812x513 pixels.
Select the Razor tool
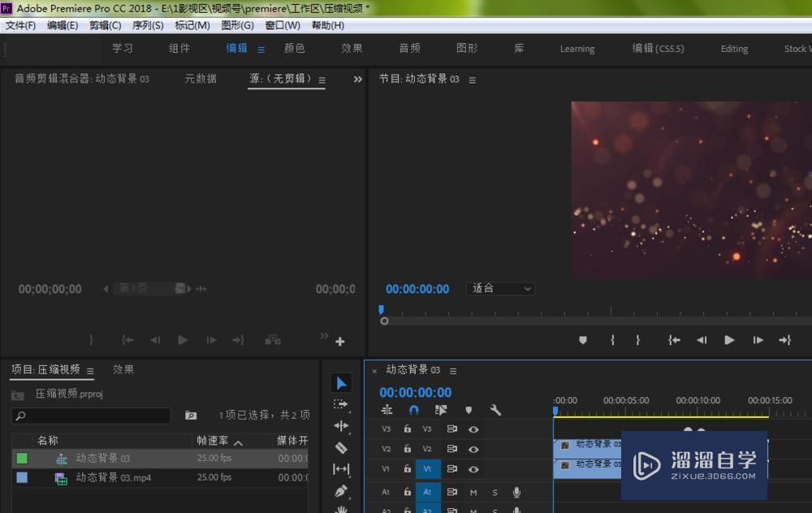(x=341, y=448)
